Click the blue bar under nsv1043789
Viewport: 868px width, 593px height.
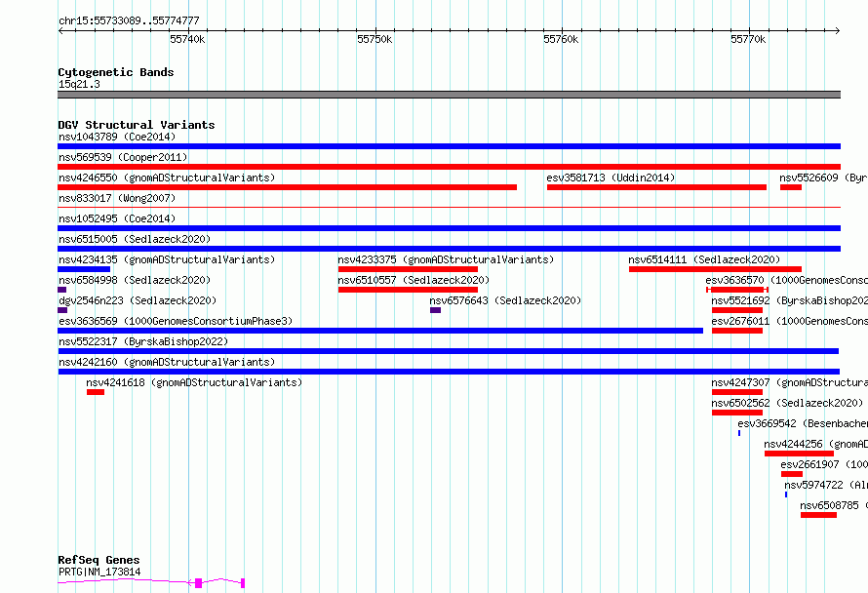click(449, 146)
